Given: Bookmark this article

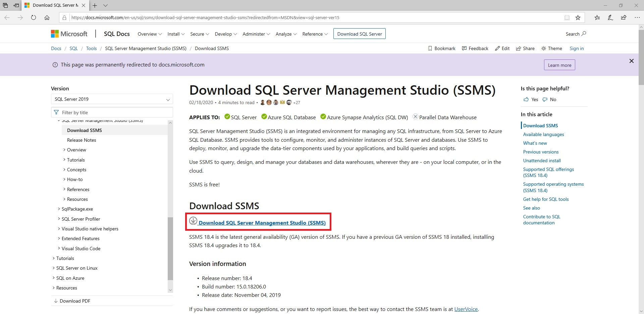Looking at the screenshot, I should point(441,48).
